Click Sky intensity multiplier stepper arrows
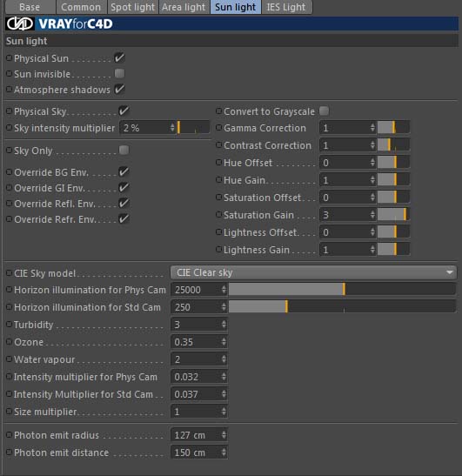The height and width of the screenshot is (476, 462). click(x=172, y=128)
